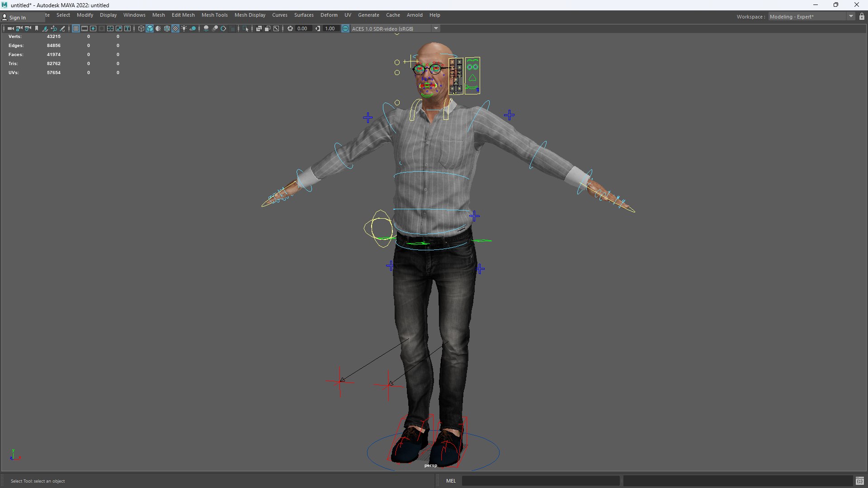
Task: Toggle Wireframe on Shaded display
Action: point(167,28)
